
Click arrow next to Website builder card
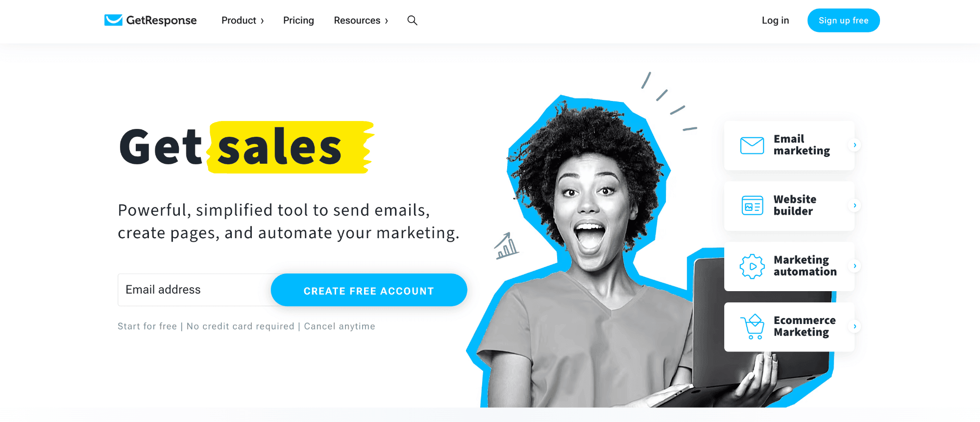pos(855,205)
